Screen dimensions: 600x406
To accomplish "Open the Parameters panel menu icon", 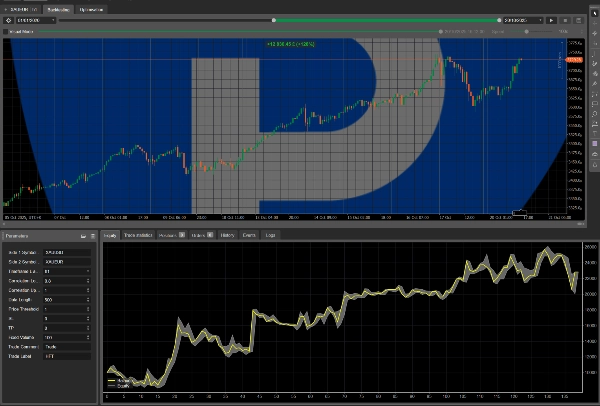I will click(93, 236).
